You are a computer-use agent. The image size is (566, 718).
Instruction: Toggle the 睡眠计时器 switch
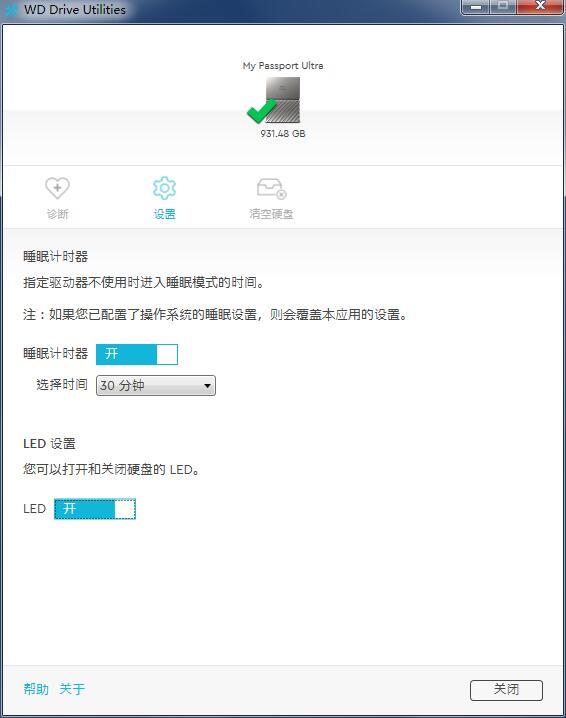point(137,354)
